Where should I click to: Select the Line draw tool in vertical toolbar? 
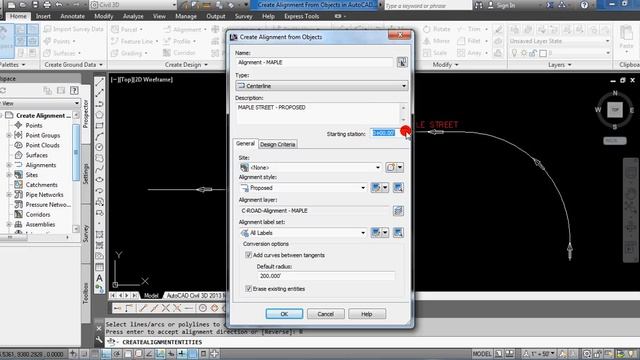point(100,82)
